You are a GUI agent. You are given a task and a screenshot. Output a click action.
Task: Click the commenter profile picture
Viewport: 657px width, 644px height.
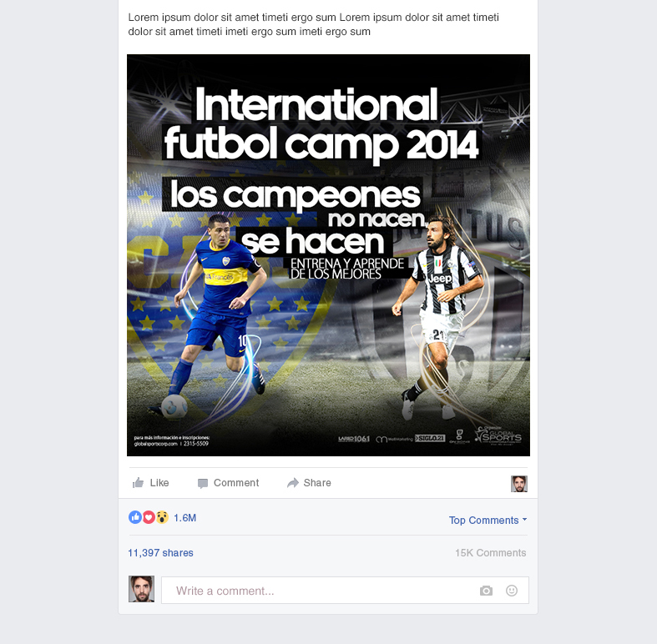point(141,589)
